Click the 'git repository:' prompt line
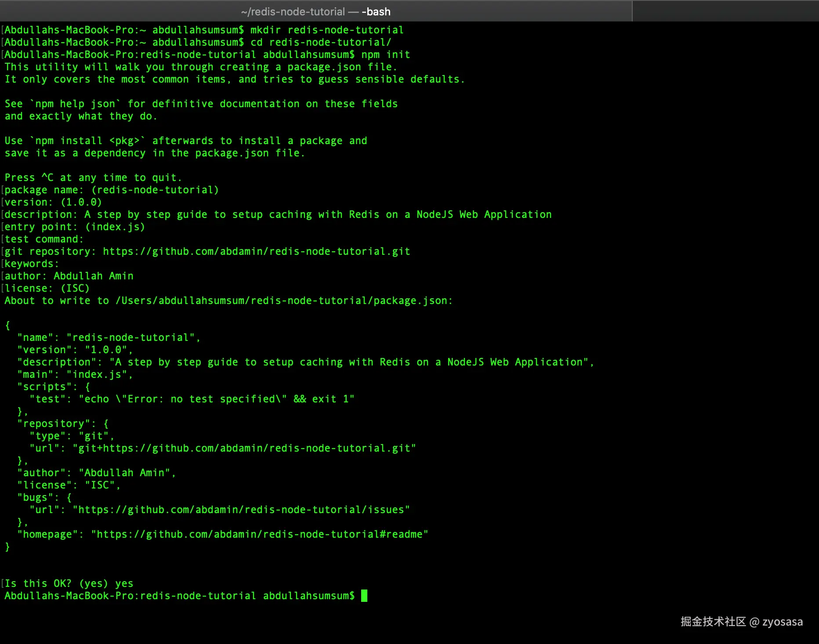This screenshot has width=819, height=644. [207, 251]
